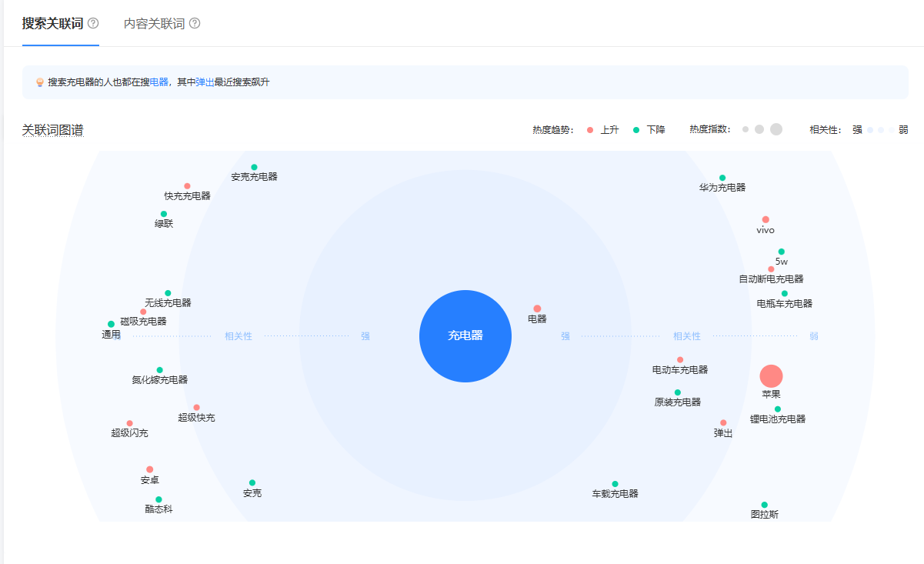This screenshot has width=924, height=564.
Task: Switch to the 内容关联词 tab
Action: 154,23
